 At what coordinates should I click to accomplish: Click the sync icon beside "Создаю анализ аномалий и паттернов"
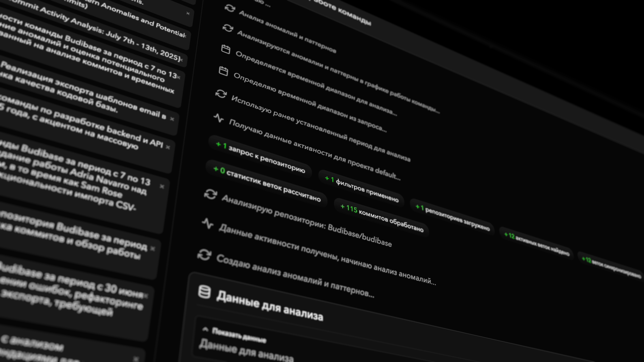coord(204,255)
